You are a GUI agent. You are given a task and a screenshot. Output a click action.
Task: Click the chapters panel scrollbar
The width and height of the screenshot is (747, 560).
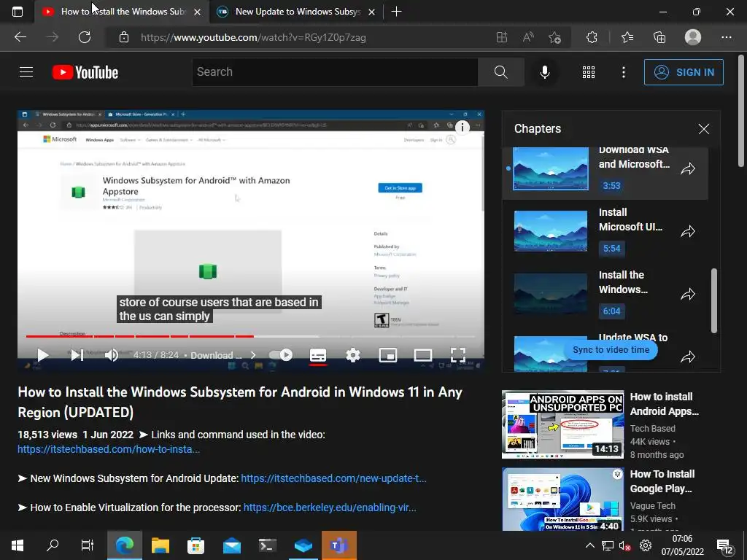coord(713,300)
